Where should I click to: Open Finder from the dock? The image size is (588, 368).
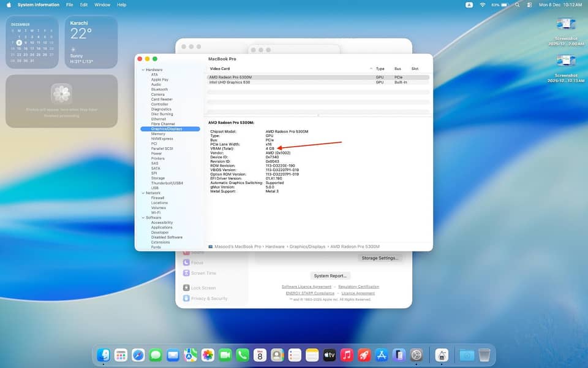pyautogui.click(x=104, y=355)
